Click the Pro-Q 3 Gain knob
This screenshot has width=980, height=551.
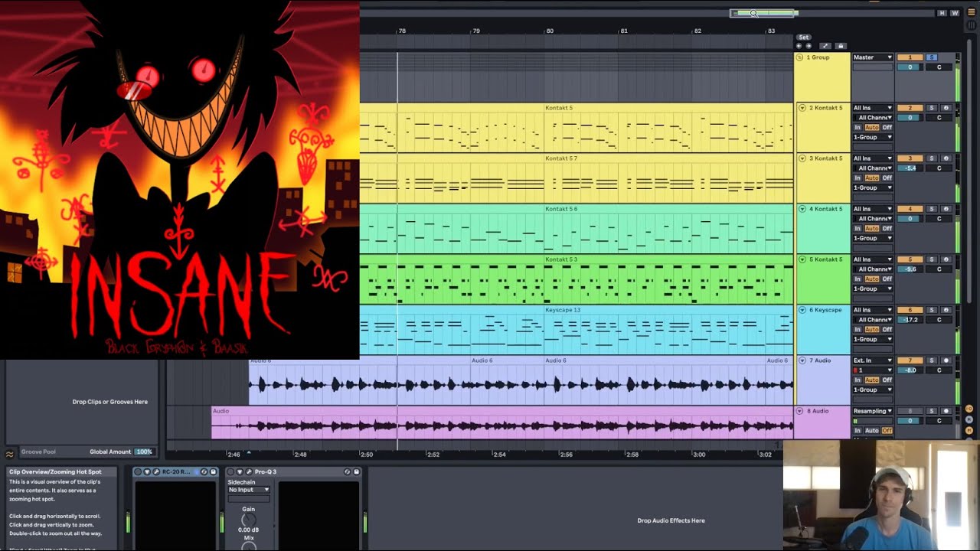coord(249,520)
